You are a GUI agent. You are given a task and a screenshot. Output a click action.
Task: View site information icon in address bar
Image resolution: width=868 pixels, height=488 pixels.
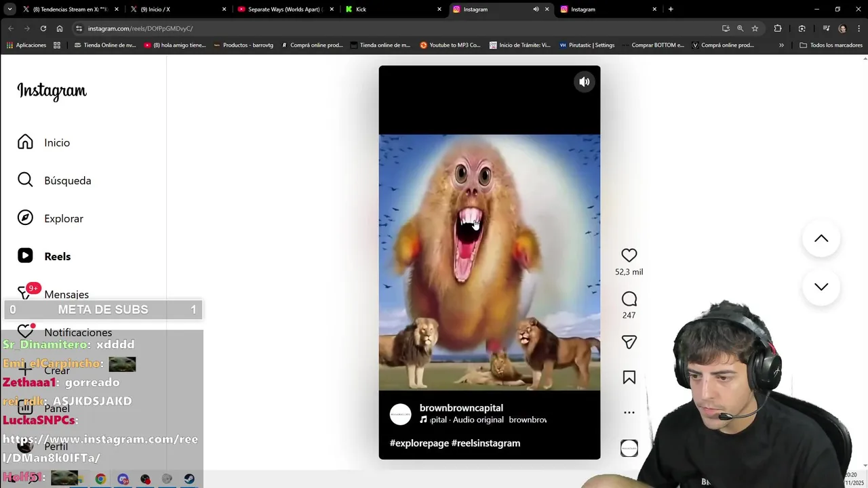[79, 28]
